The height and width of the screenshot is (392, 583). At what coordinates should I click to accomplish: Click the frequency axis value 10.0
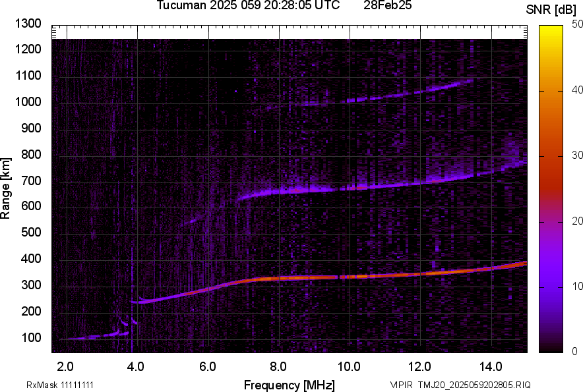click(349, 367)
